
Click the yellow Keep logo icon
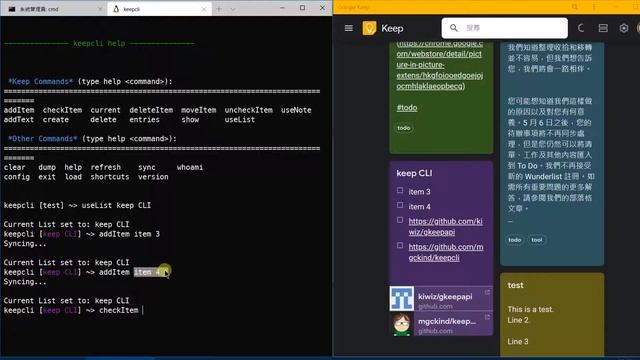[369, 28]
